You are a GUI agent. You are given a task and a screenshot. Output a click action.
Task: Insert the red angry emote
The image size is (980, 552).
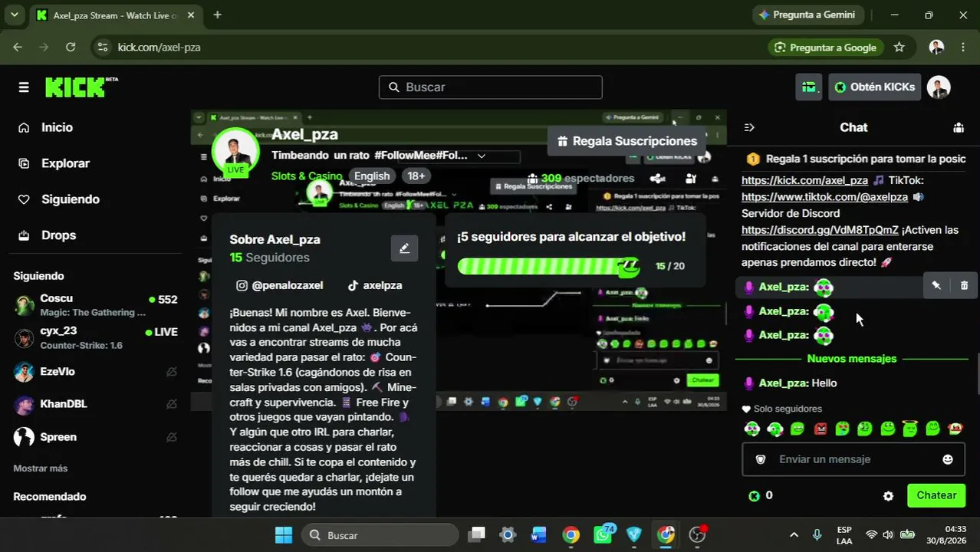pos(821,429)
